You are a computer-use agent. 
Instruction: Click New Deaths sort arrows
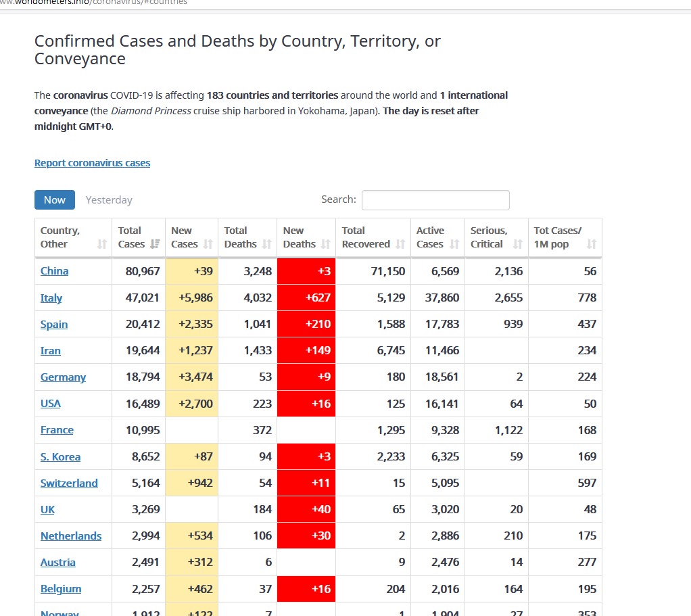point(325,244)
